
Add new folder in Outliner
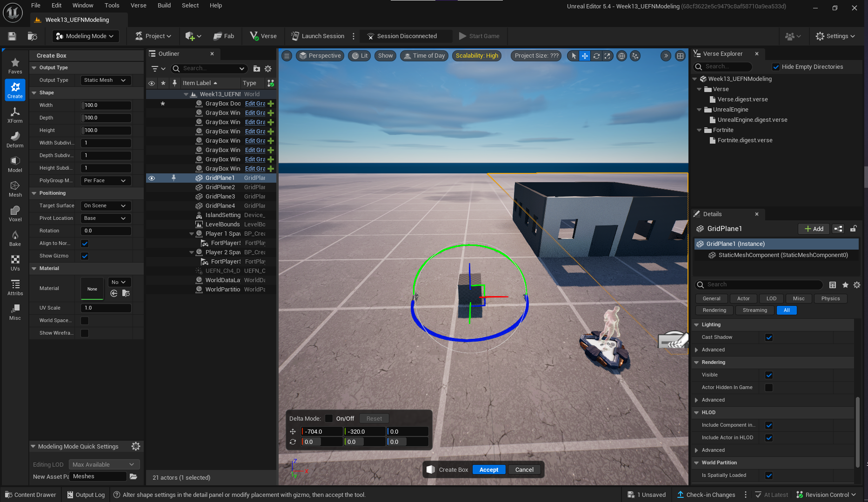tap(256, 68)
